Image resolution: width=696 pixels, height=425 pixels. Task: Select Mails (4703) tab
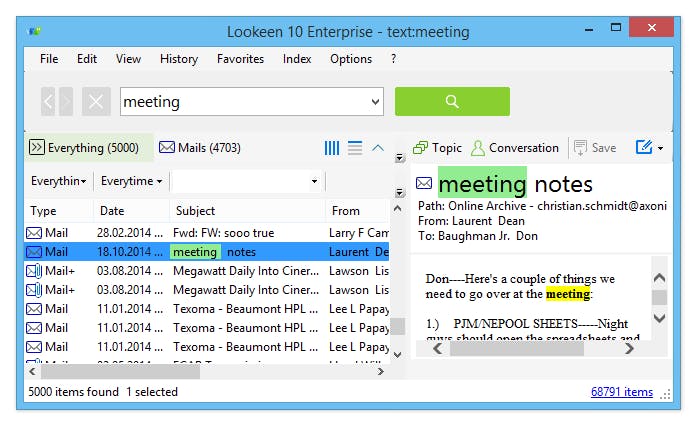(200, 148)
